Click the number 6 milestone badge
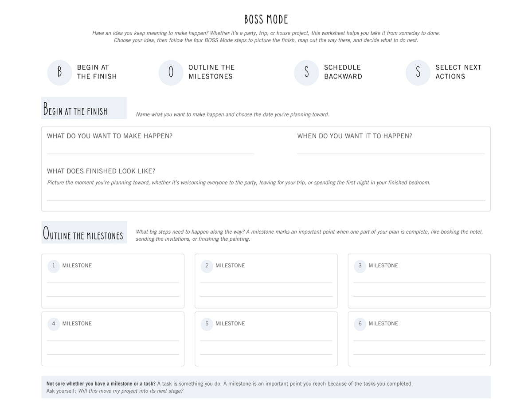532x411 pixels. 360,324
